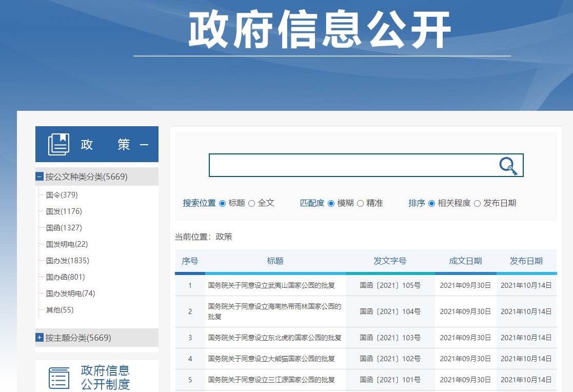Image resolution: width=573 pixels, height=392 pixels.
Task: Select the 精准 match radio button
Action: click(x=360, y=203)
